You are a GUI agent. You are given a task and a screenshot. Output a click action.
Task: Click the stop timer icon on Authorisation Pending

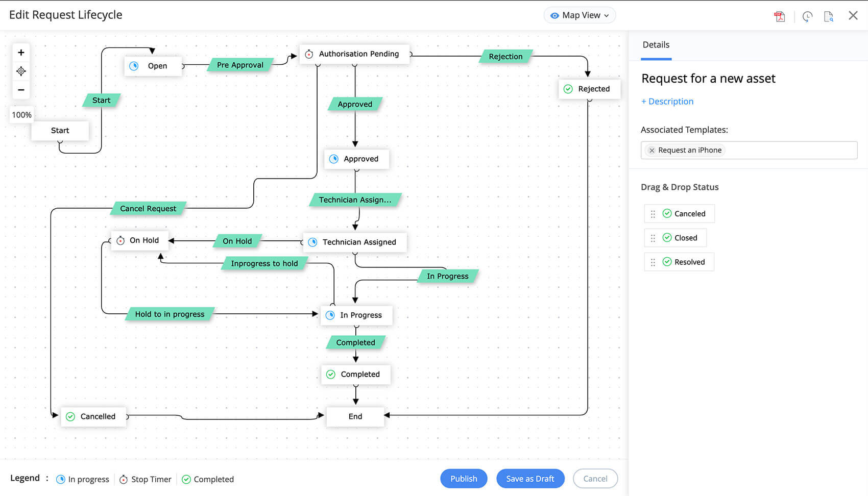pyautogui.click(x=309, y=54)
